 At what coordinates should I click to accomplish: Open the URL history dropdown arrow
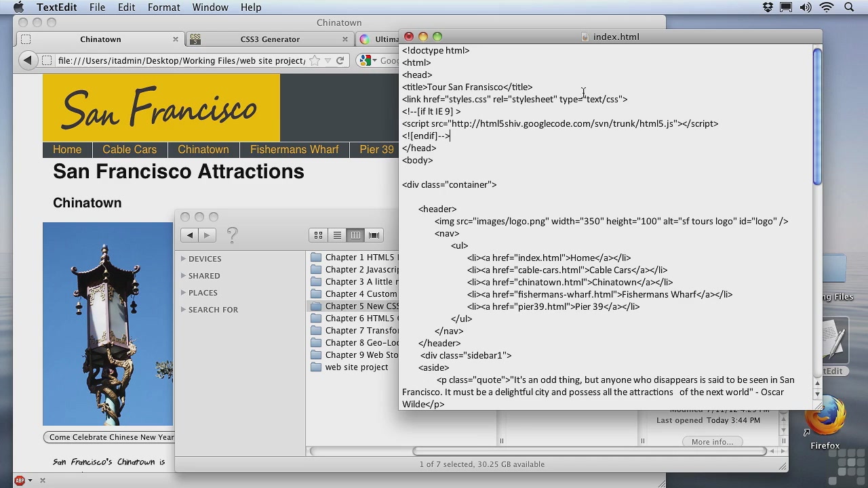pyautogui.click(x=328, y=61)
